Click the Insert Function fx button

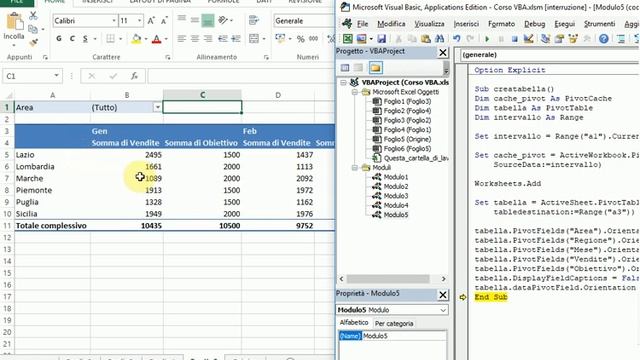pos(134,76)
